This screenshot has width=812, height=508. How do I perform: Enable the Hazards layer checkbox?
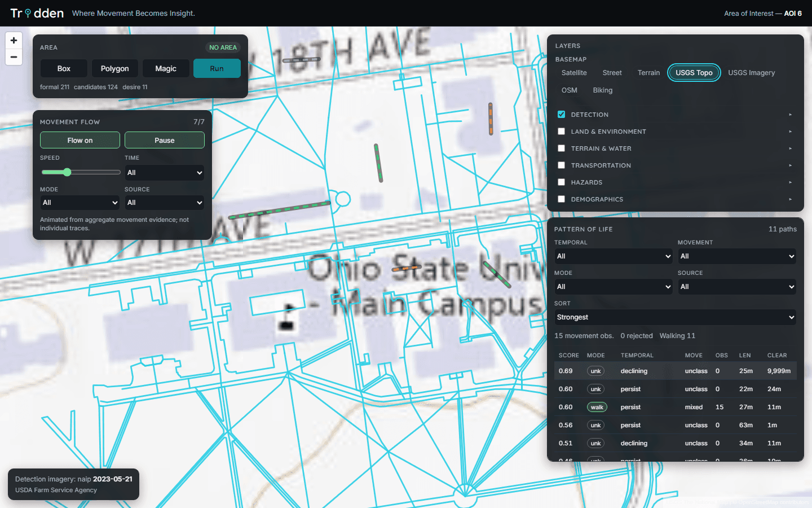[561, 182]
